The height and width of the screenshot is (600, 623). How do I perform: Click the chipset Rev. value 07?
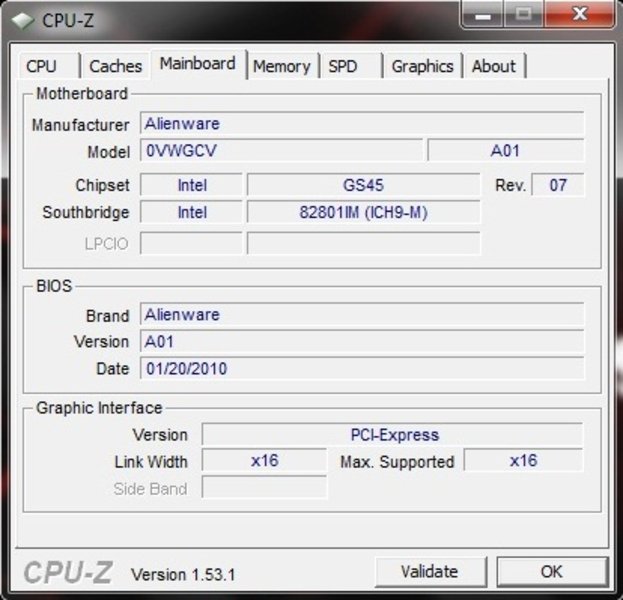pos(557,185)
